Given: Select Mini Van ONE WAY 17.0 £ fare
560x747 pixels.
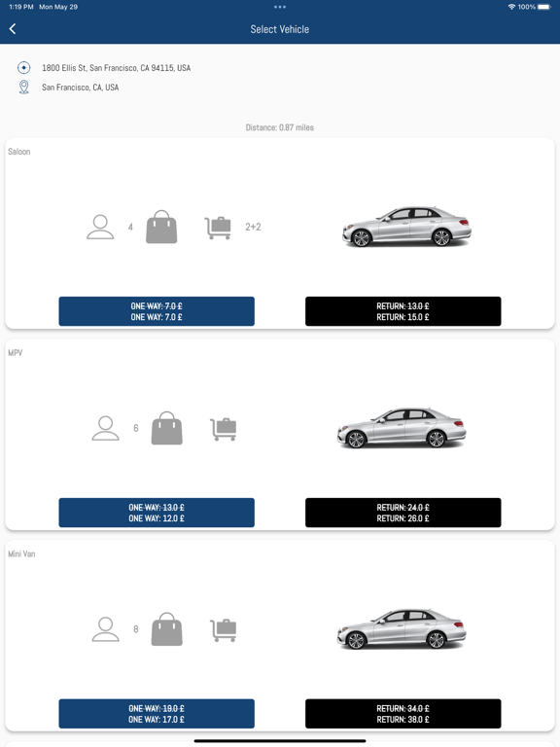Looking at the screenshot, I should click(x=157, y=714).
